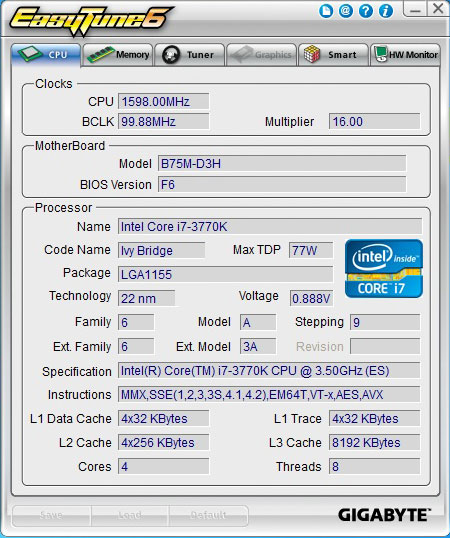Switch to the Memory tab
The height and width of the screenshot is (538, 450).
click(x=118, y=55)
